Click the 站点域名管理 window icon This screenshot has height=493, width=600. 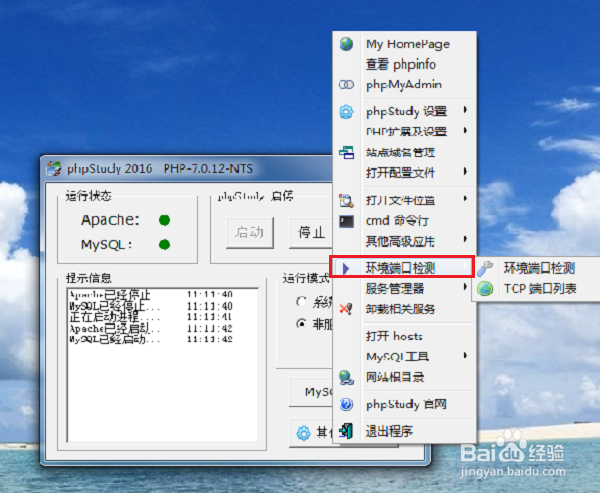(346, 152)
